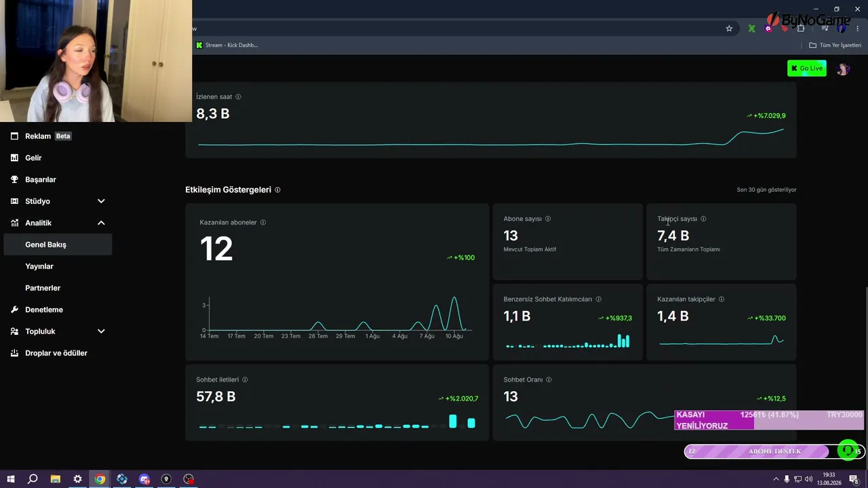Click the green X browser extension icon
The image size is (868, 488).
(x=751, y=28)
